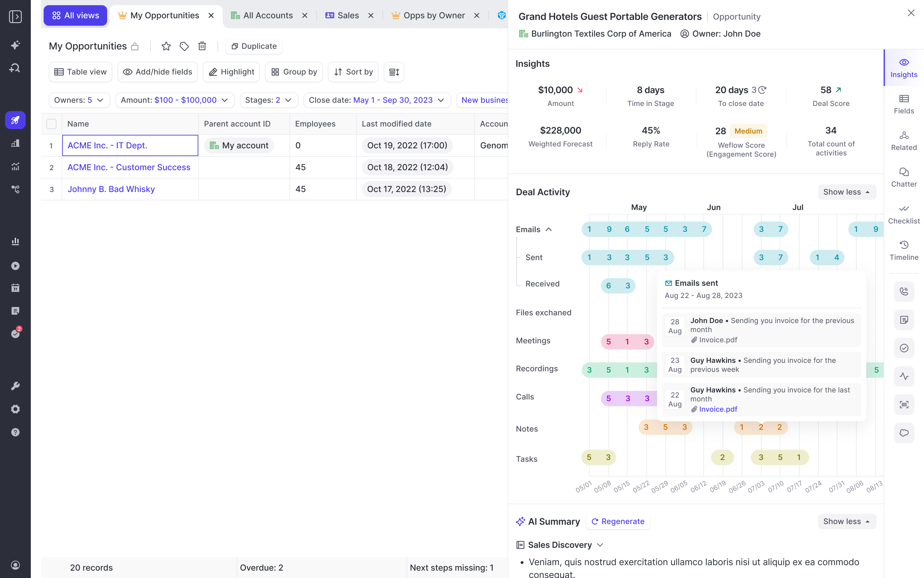This screenshot has height=578, width=924.
Task: Open the calendar icon in sidebar
Action: pos(15,288)
